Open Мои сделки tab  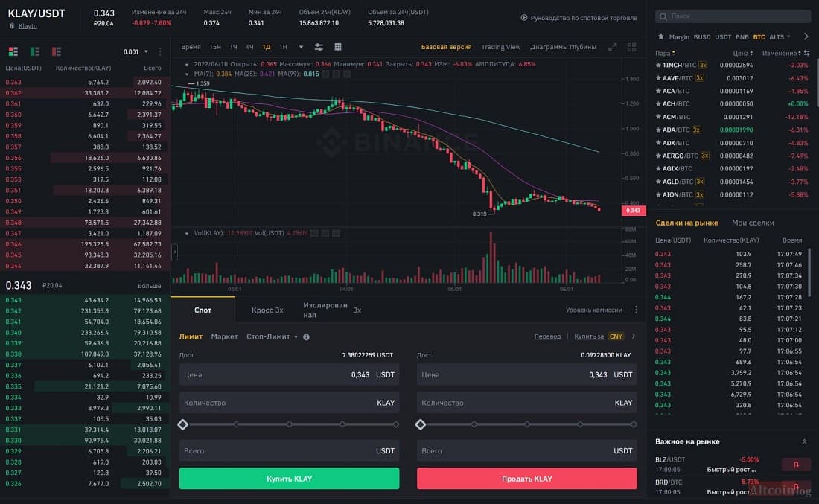[753, 223]
